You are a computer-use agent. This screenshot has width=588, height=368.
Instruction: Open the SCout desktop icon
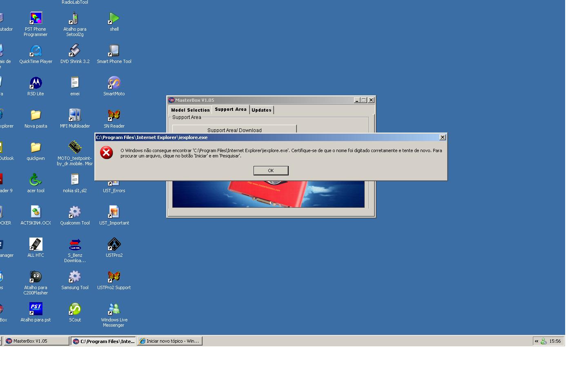(x=75, y=309)
